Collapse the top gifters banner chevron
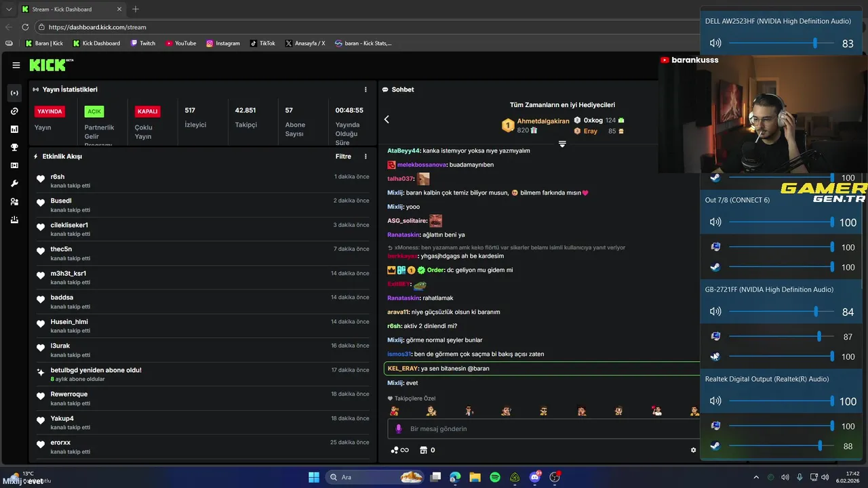The height and width of the screenshot is (488, 868). 562,144
